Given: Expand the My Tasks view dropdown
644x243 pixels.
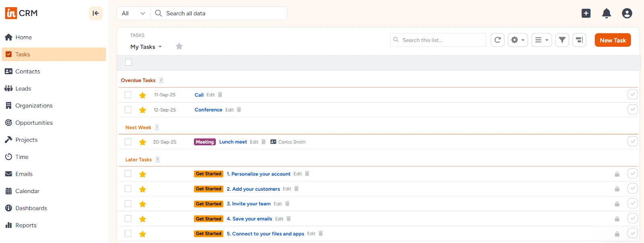Looking at the screenshot, I should click(146, 47).
